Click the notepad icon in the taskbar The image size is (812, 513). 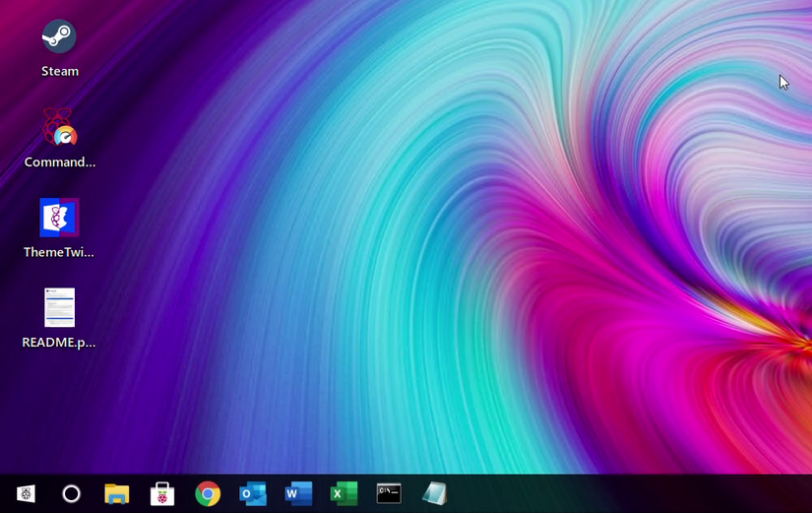[434, 493]
